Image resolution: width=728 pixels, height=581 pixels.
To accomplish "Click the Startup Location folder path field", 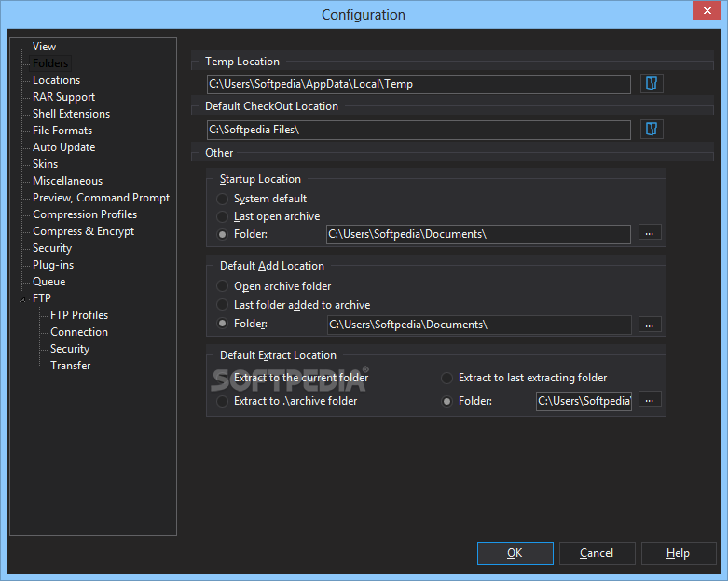I will [x=478, y=234].
